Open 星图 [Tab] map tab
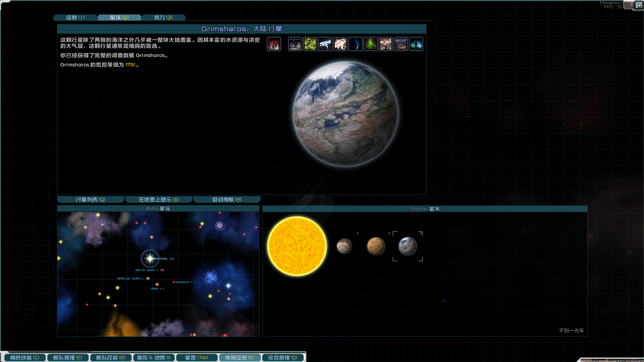This screenshot has width=644, height=362. (197, 358)
